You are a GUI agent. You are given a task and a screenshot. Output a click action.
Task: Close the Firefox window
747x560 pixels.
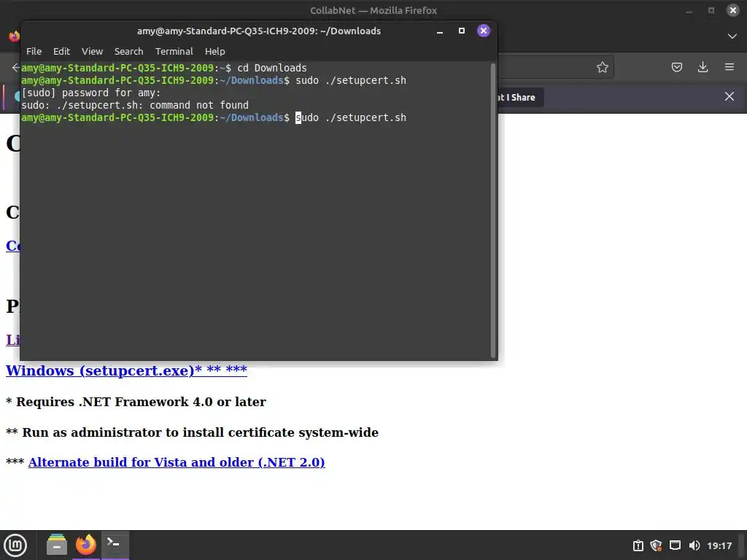point(732,10)
